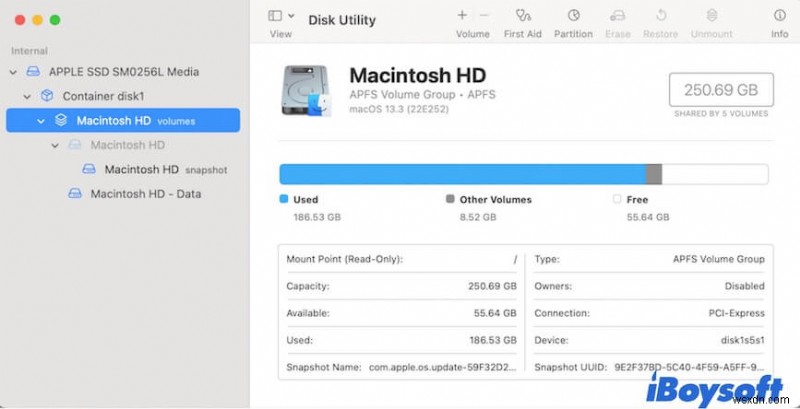800x409 pixels.
Task: Click the Device disk1s5s1 value
Action: point(742,340)
